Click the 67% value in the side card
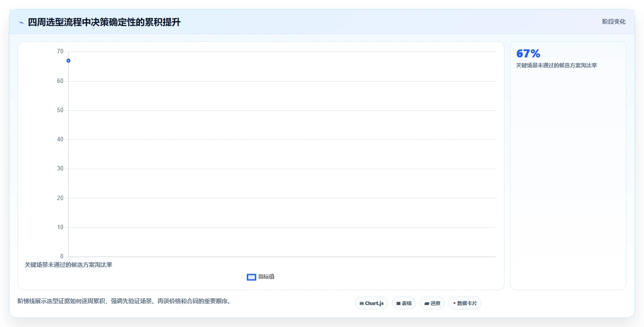This screenshot has width=644, height=327. (528, 54)
